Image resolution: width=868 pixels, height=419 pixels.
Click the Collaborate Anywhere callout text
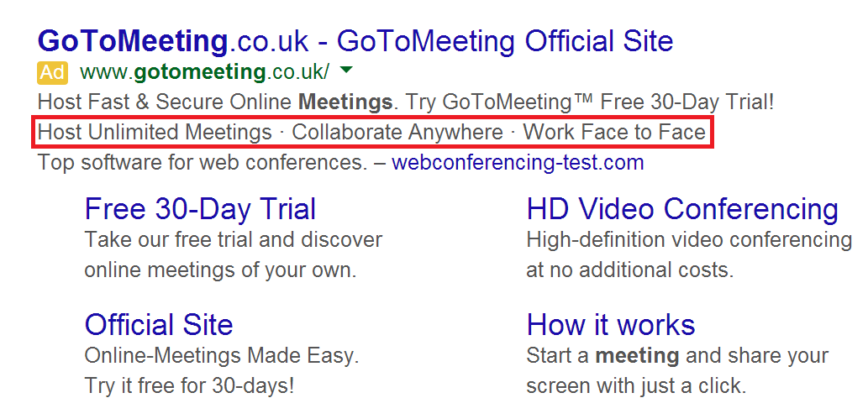(397, 133)
